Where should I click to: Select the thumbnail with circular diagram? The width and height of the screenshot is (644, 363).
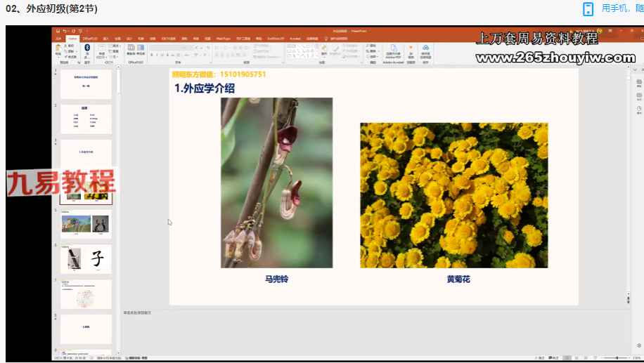(x=86, y=294)
